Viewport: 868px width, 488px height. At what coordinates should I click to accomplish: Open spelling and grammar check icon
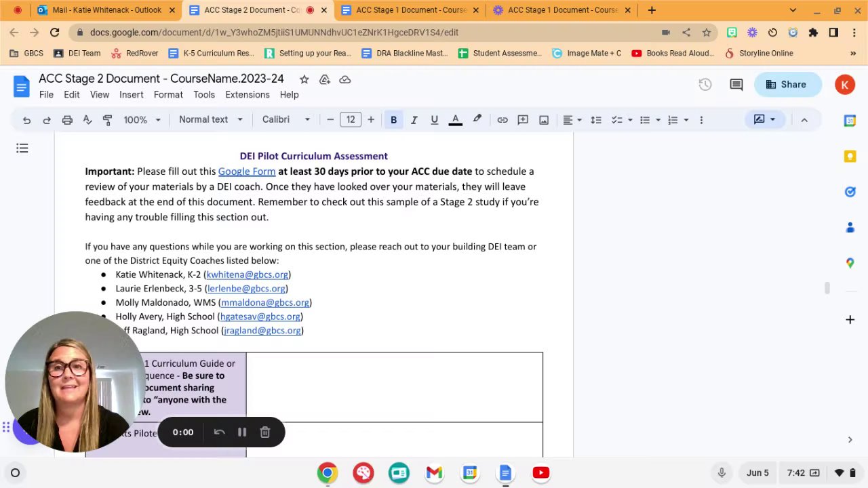pos(87,120)
